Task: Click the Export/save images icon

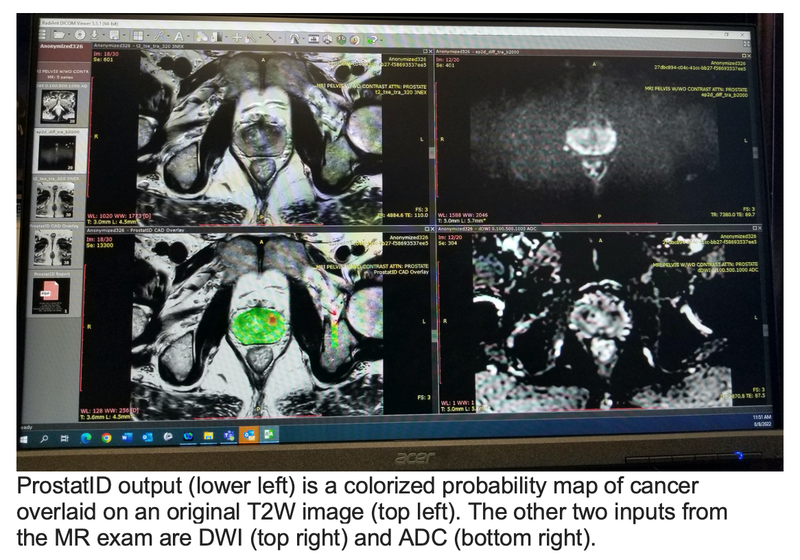Action: click(x=114, y=35)
